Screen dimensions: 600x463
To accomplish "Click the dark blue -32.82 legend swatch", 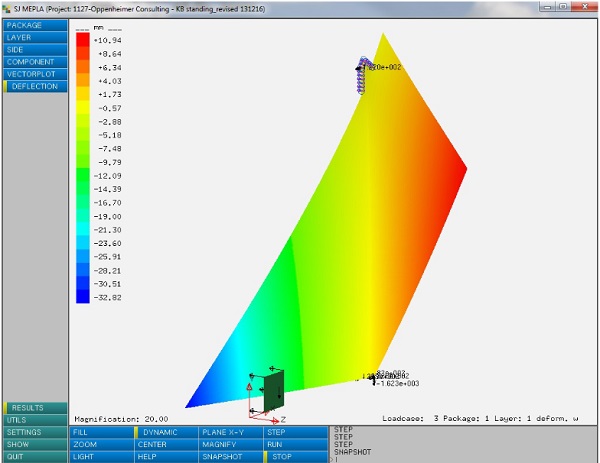I will 83,297.
